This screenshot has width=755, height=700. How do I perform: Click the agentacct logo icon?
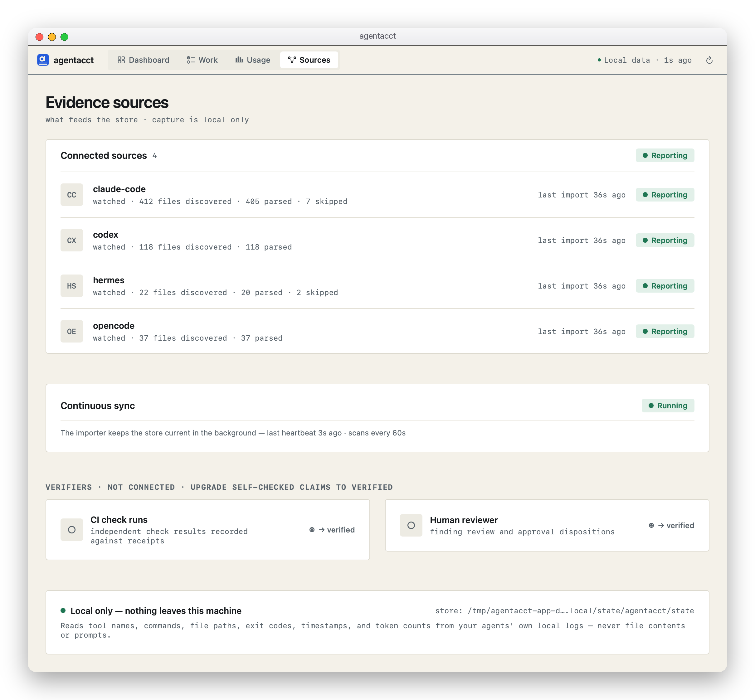[x=43, y=60]
